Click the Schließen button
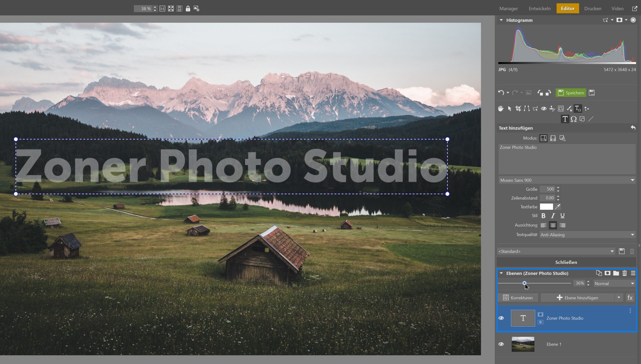Viewport: 641px width, 364px height. click(x=566, y=262)
